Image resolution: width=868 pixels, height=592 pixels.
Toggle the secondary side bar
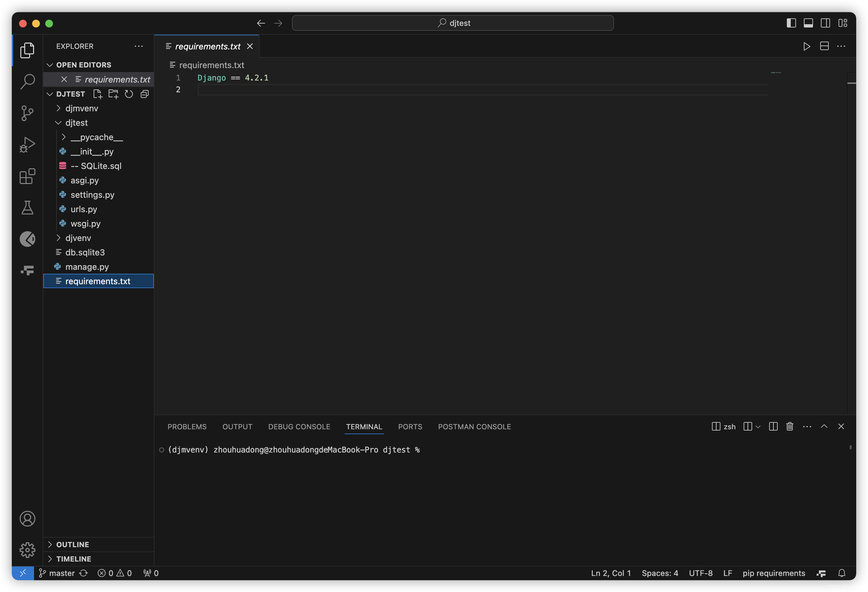(x=825, y=23)
